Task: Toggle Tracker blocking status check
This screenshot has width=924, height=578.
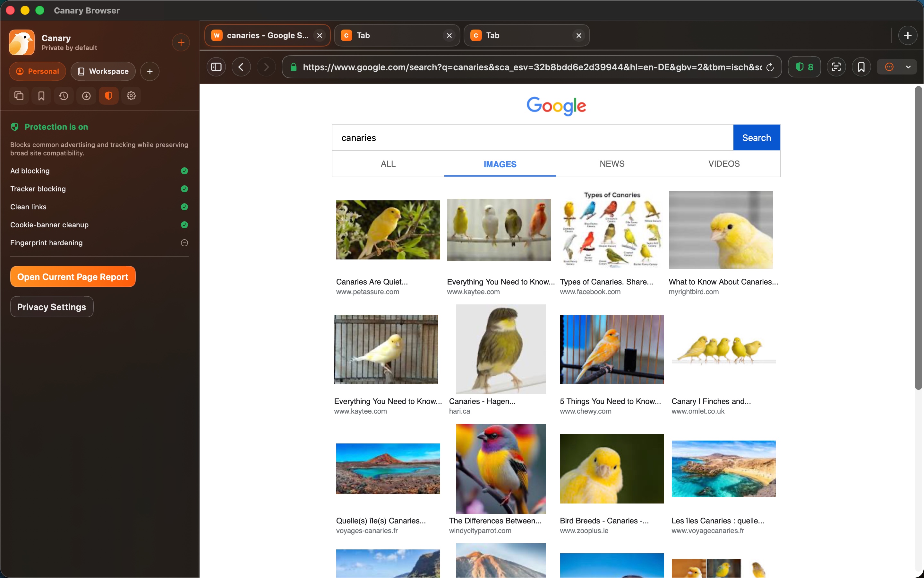Action: tap(184, 189)
